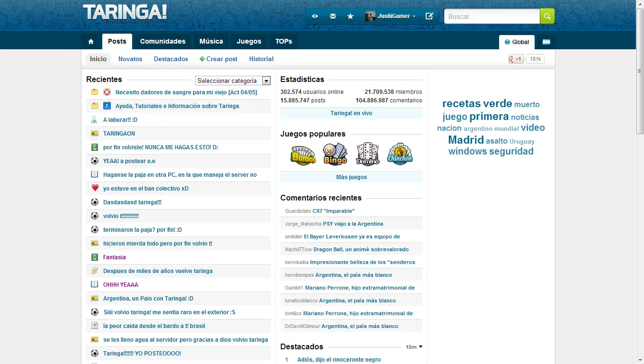The image size is (644, 364).
Task: Click lifebuoy icon beside blood donors post
Action: tap(107, 92)
